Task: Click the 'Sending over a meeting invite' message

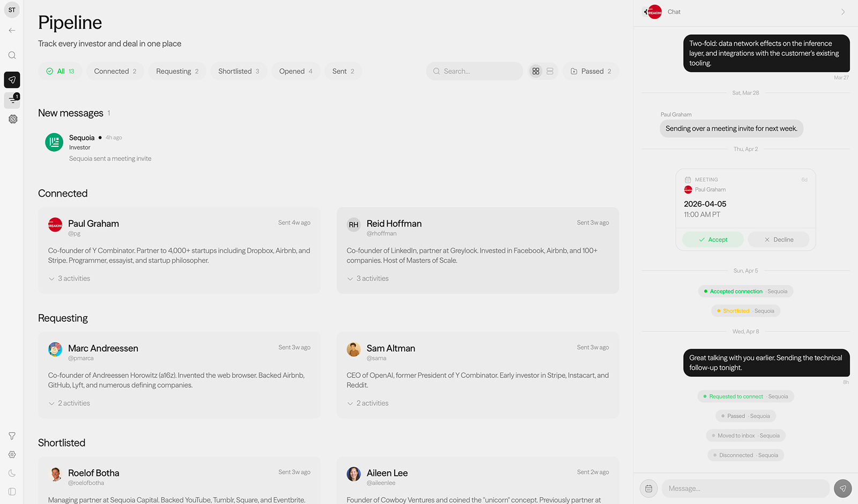Action: (x=731, y=129)
